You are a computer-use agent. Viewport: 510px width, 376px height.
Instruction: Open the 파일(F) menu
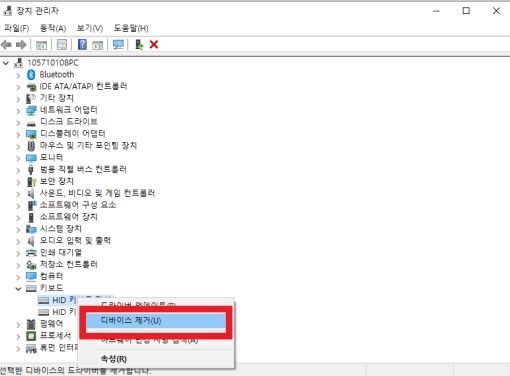16,28
